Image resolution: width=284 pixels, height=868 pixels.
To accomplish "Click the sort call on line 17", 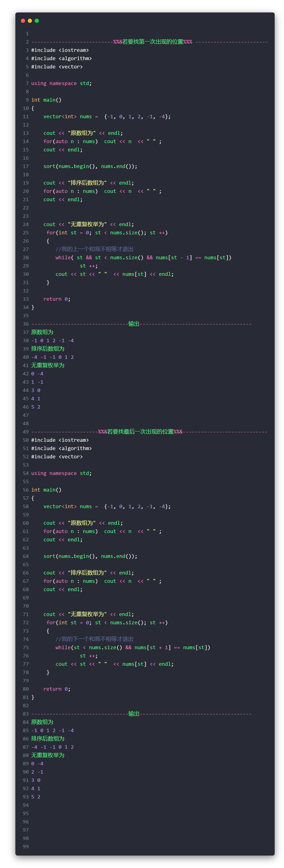I will coord(90,166).
